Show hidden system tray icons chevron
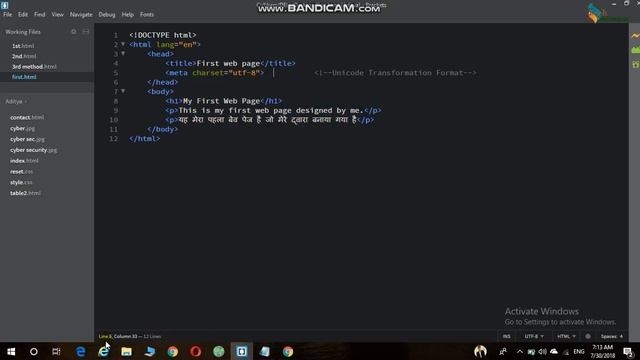 click(x=520, y=351)
